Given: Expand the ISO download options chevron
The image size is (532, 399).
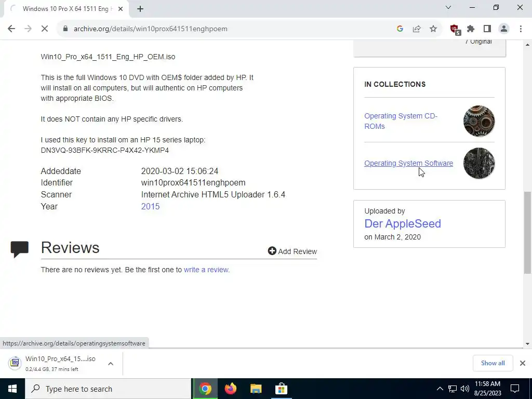Looking at the screenshot, I should 111,364.
